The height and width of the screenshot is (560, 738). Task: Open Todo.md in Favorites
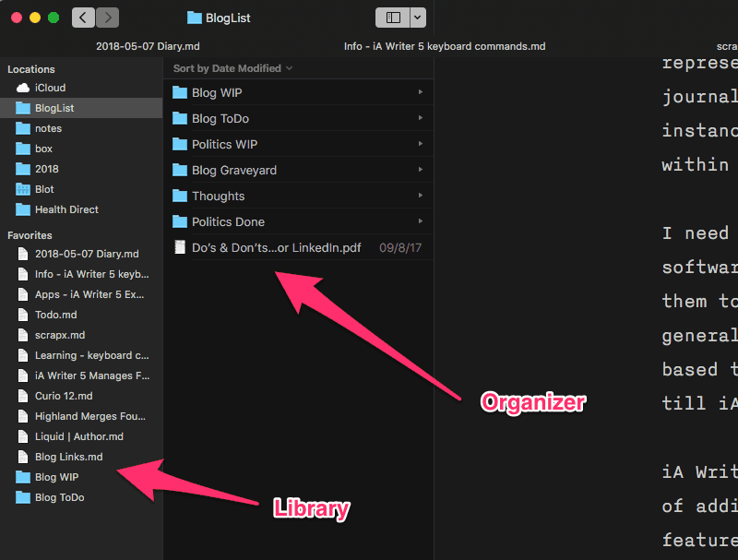81,315
